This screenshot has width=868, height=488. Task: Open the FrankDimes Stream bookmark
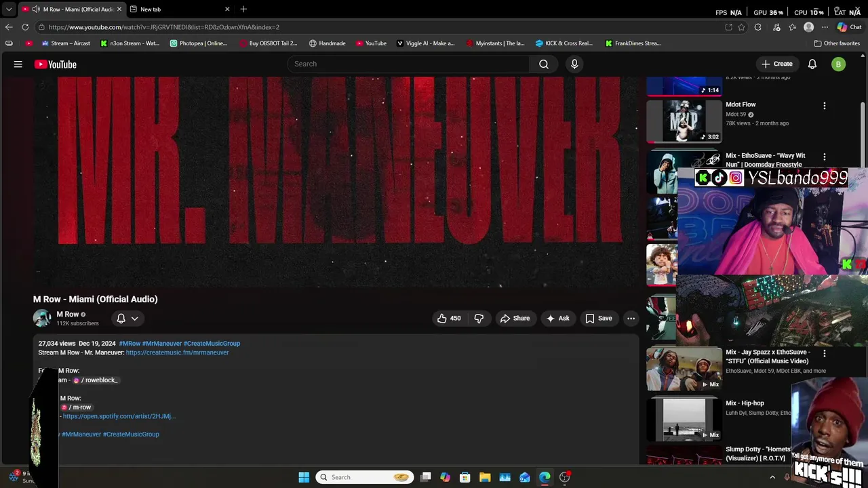point(633,43)
